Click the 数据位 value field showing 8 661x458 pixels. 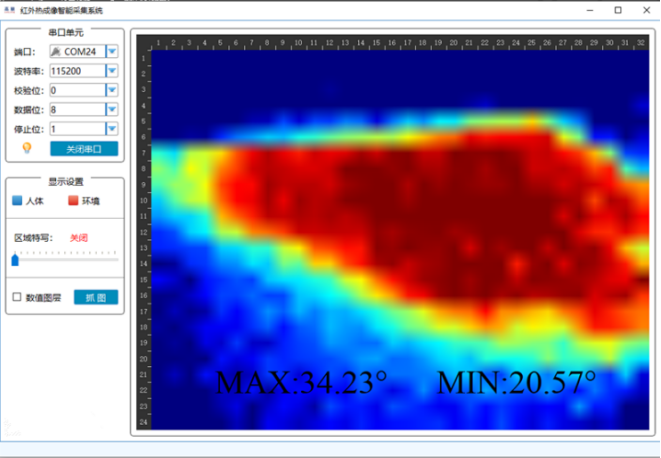point(76,110)
